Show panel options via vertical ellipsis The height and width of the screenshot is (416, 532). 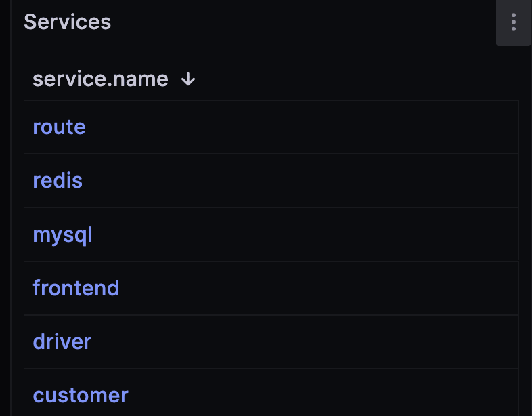click(513, 22)
